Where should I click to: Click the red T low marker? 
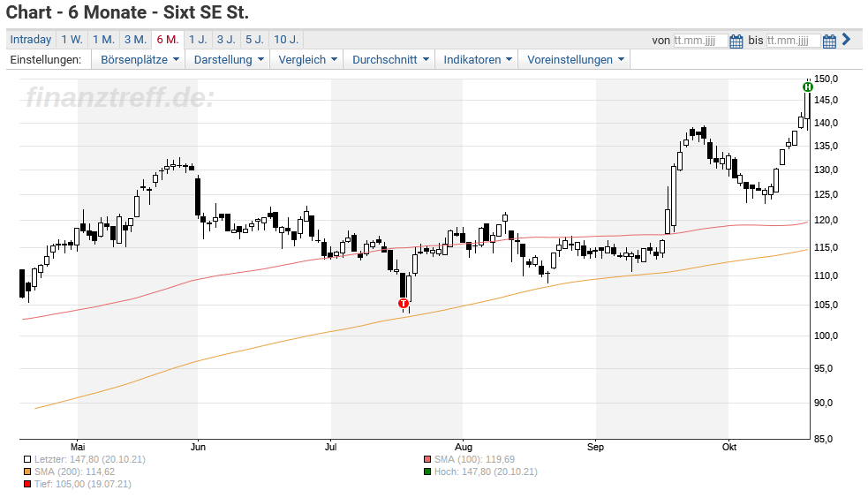coord(403,303)
